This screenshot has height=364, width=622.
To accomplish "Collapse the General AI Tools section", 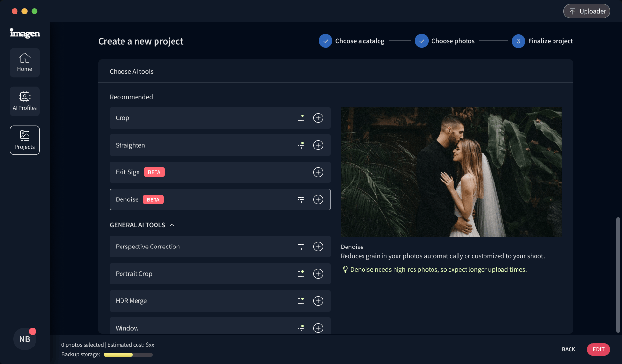I will click(172, 225).
